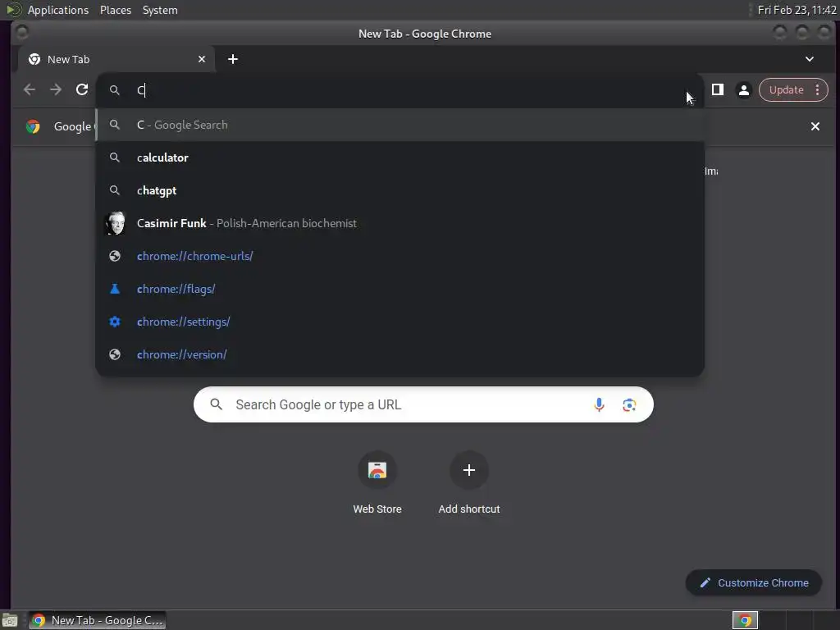This screenshot has width=840, height=630.
Task: Click the flask icon beside chrome://flags/
Action: pyautogui.click(x=115, y=289)
